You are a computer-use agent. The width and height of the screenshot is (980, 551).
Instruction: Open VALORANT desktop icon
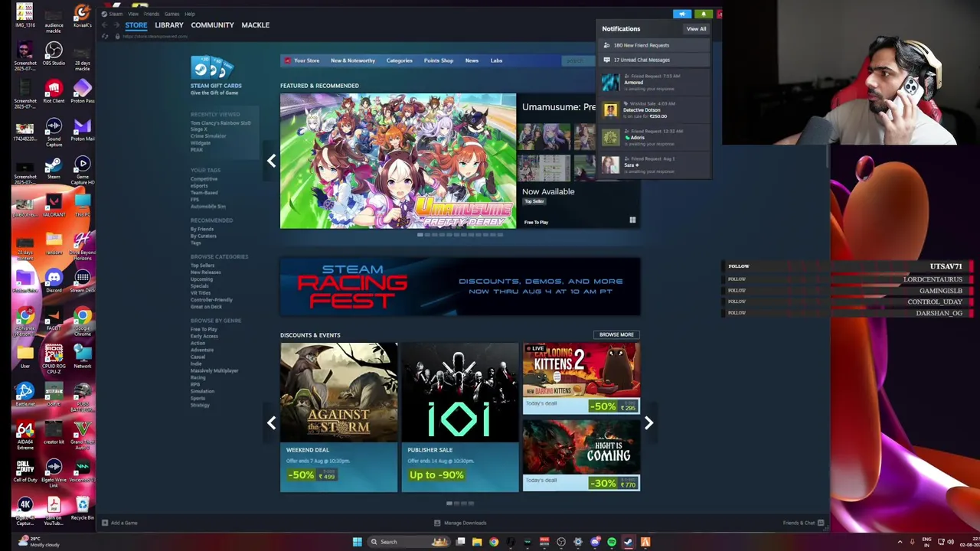pyautogui.click(x=54, y=205)
